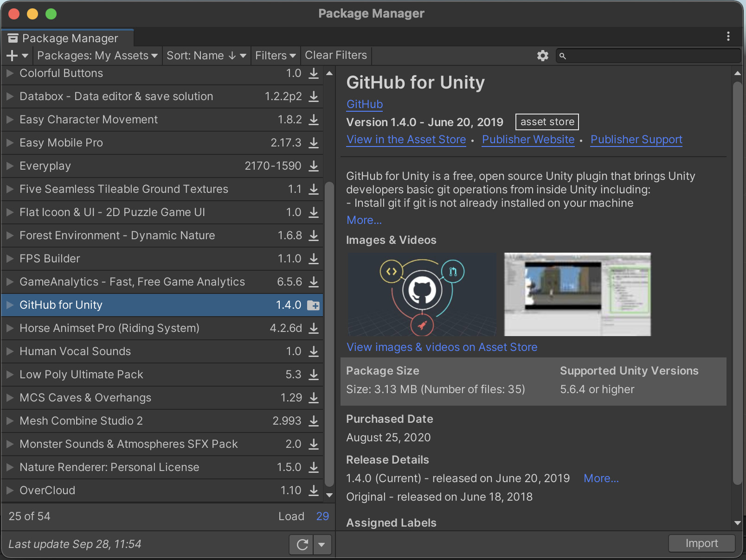Click download icon for Easy Character Movement

(x=314, y=120)
